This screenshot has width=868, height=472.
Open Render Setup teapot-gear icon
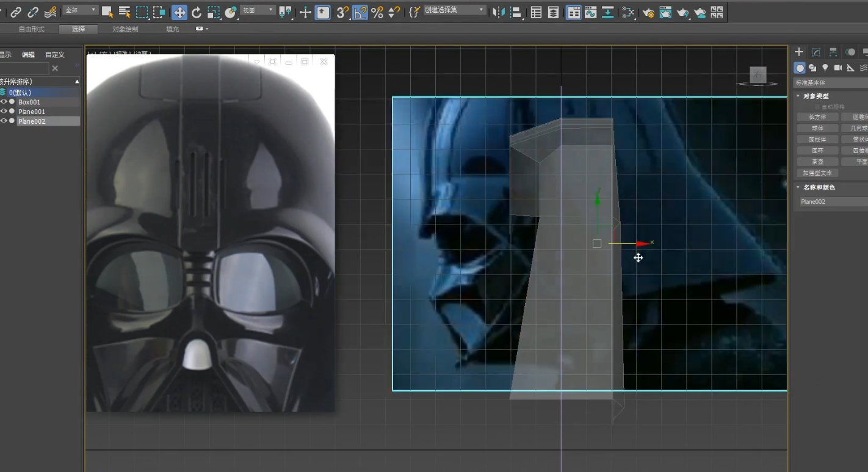pos(648,12)
